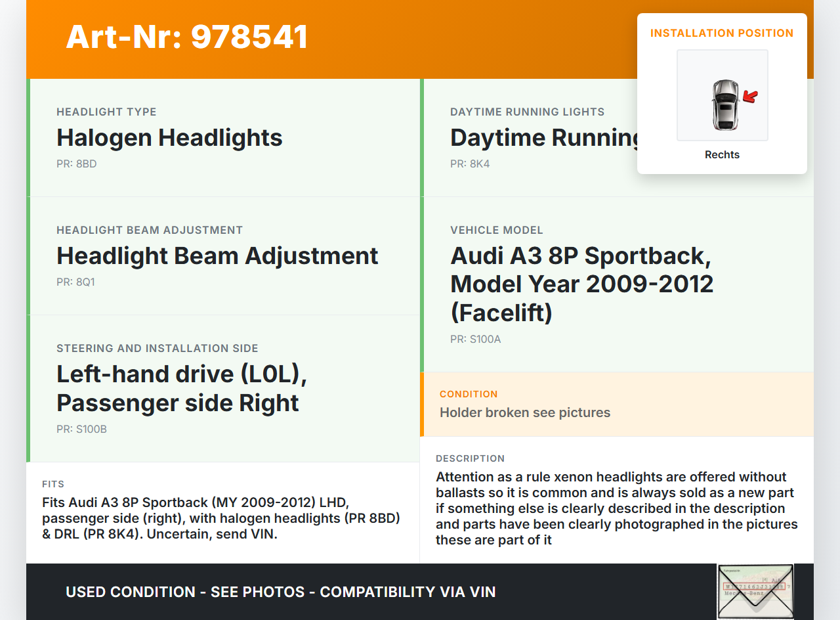Click the 'STEERING AND INSTALLATION SIDE' label

coord(157,348)
